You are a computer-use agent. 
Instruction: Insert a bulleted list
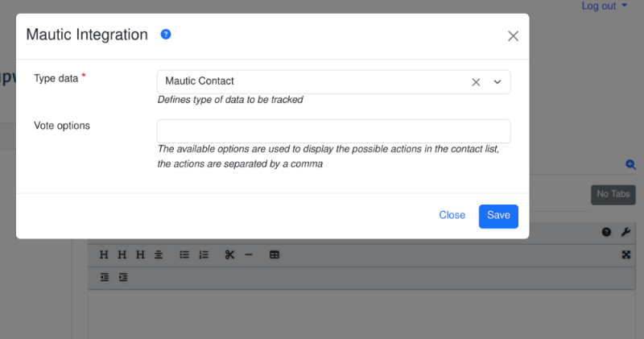184,254
